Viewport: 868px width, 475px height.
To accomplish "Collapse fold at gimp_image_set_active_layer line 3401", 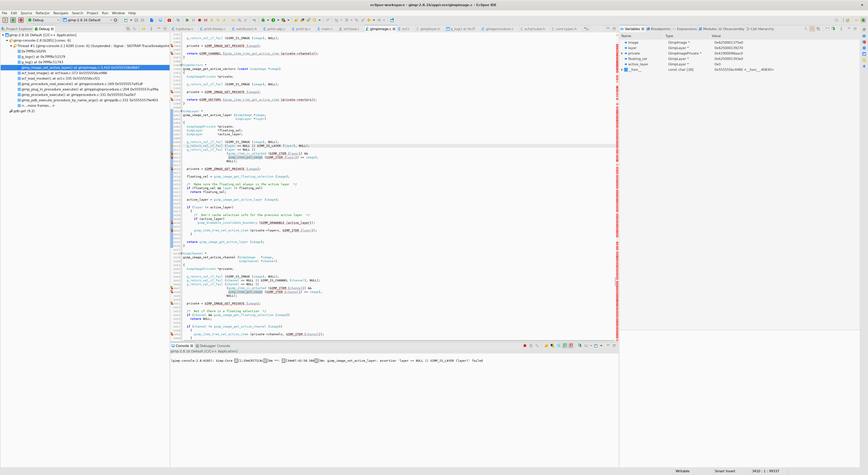I will click(182, 111).
